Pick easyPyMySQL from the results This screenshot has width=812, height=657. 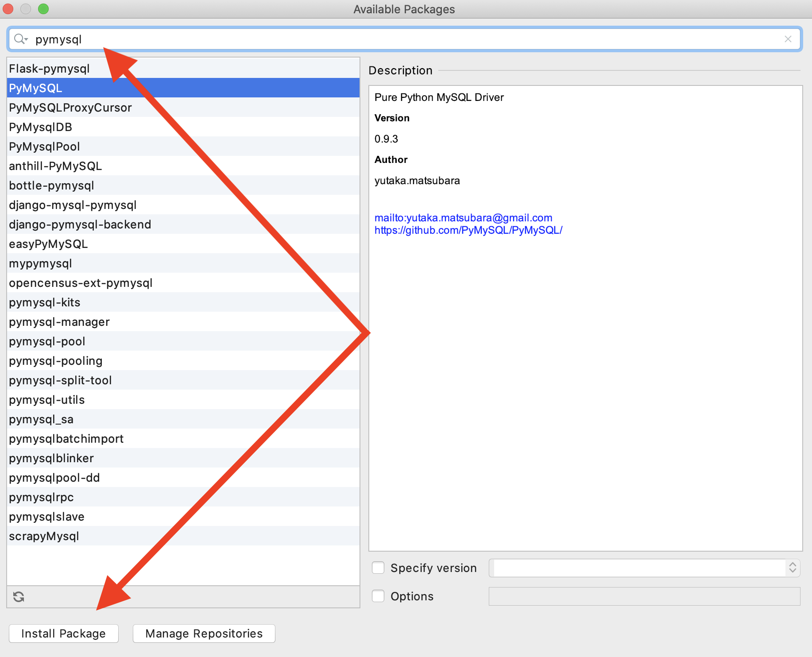(183, 243)
